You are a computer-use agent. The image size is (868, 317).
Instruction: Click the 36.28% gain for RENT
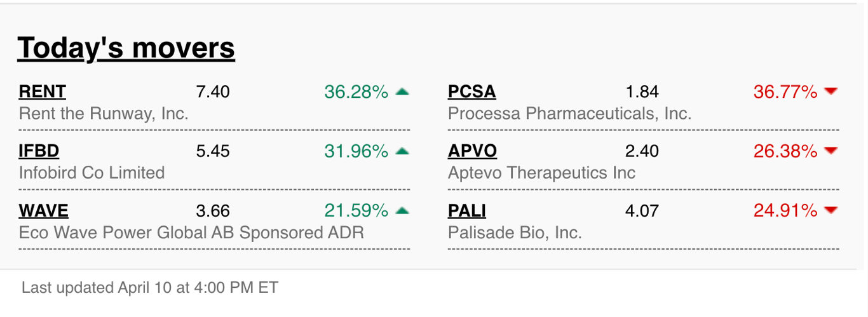356,92
